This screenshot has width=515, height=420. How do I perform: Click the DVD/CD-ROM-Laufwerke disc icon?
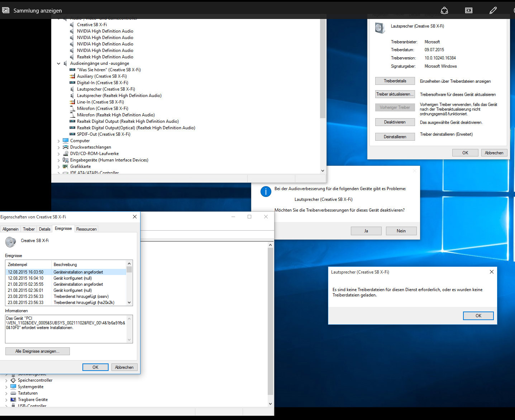[66, 154]
